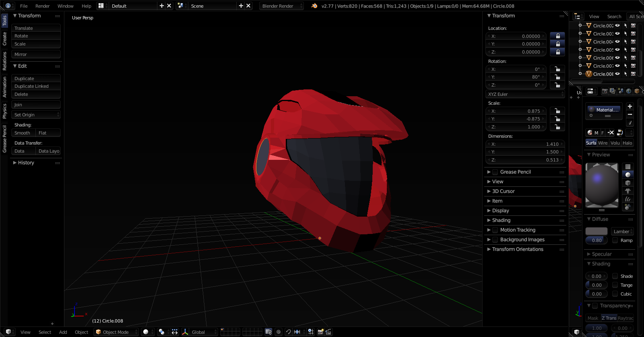Switch to the Create tool shelf tab
This screenshot has height=337, width=644.
coord(4,39)
